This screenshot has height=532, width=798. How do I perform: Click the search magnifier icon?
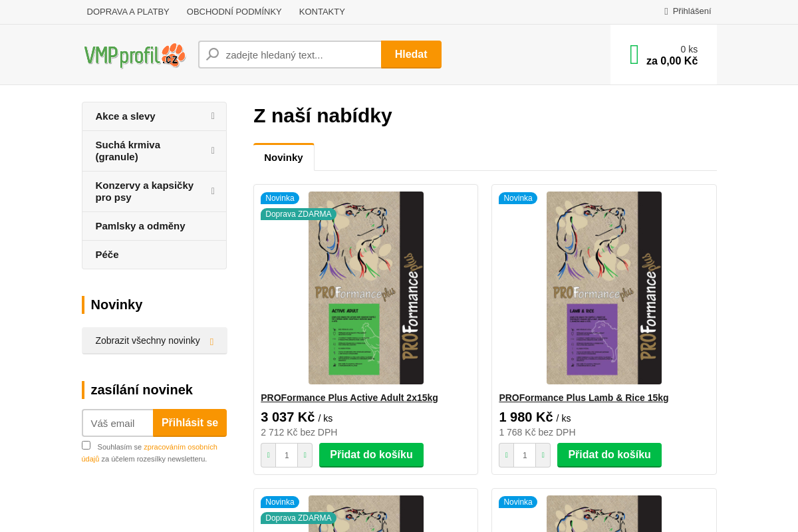(213, 55)
